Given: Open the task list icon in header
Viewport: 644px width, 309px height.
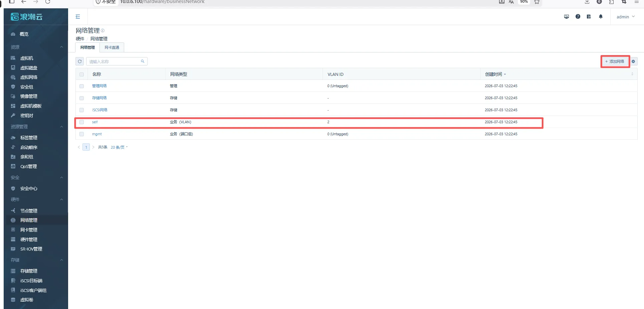Looking at the screenshot, I should click(x=589, y=17).
